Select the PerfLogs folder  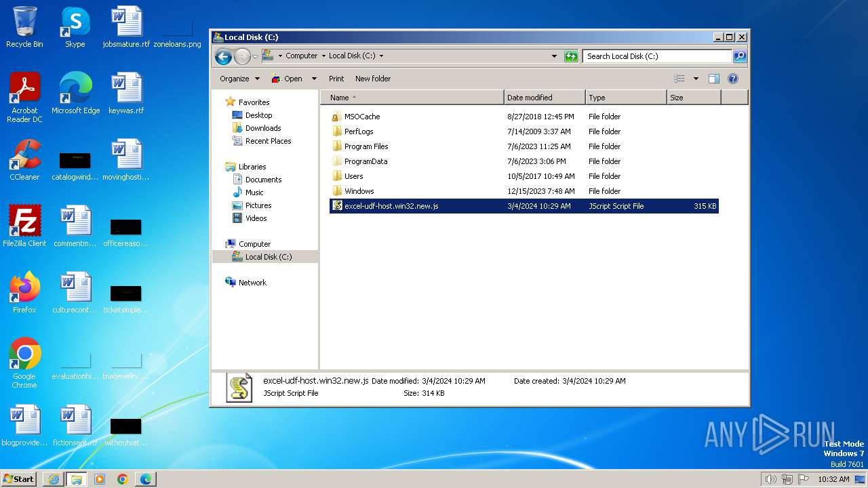coord(524,131)
